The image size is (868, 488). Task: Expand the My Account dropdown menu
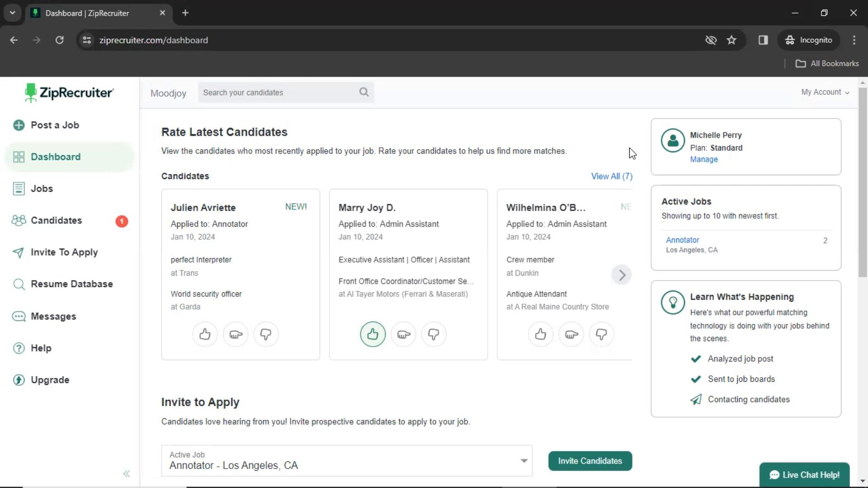[826, 92]
